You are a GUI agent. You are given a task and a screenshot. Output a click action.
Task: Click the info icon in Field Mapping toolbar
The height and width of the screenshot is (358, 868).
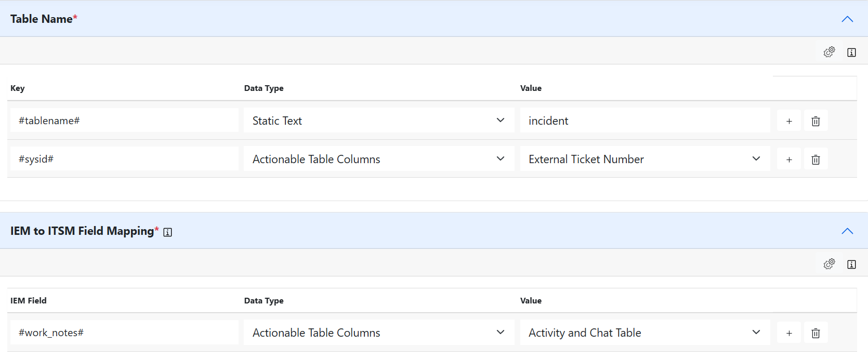click(x=851, y=264)
